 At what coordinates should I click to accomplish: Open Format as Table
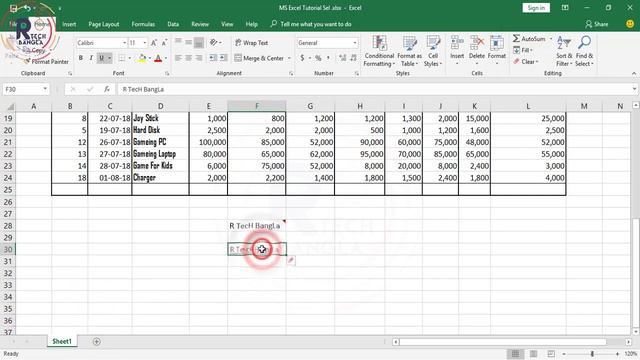[x=409, y=51]
